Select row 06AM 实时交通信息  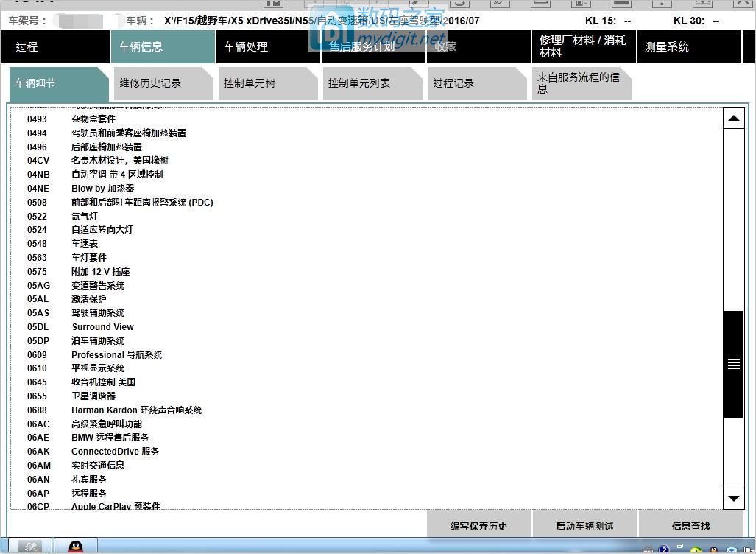pos(76,465)
